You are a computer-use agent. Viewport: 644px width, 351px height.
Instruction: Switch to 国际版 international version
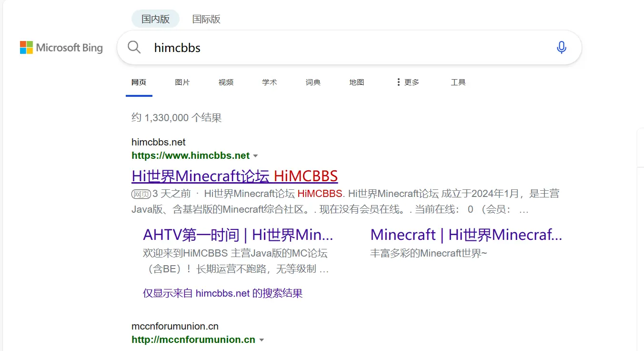206,20
